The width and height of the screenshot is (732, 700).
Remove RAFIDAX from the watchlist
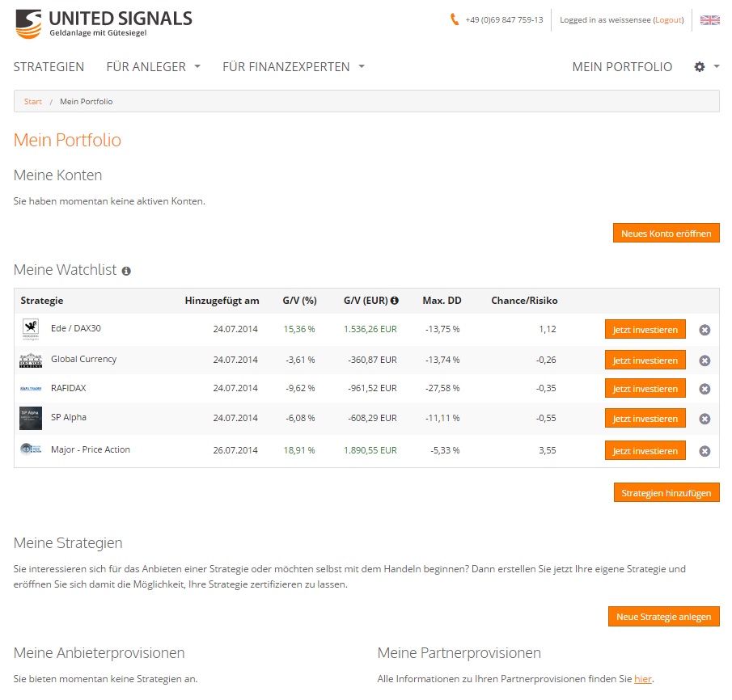pos(704,389)
